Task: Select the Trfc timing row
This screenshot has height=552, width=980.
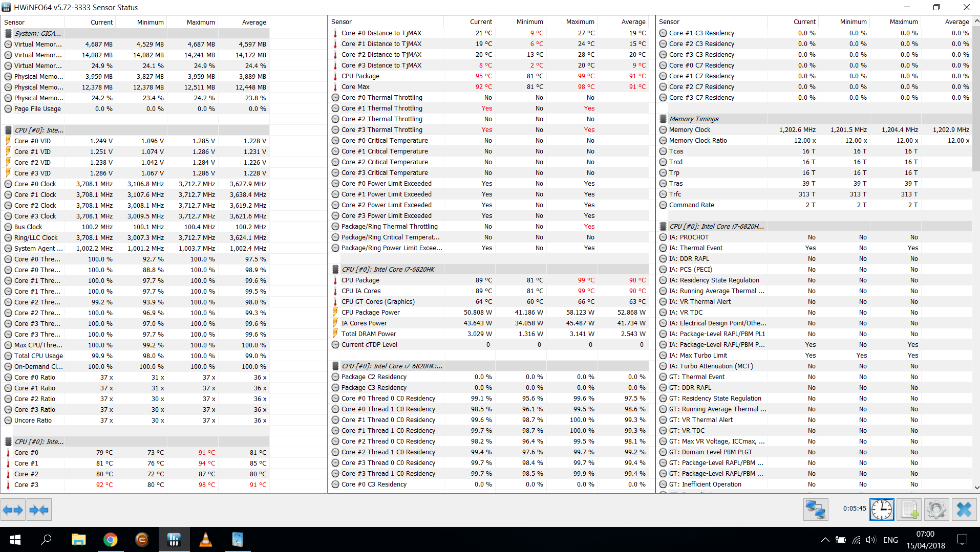Action: (x=814, y=194)
